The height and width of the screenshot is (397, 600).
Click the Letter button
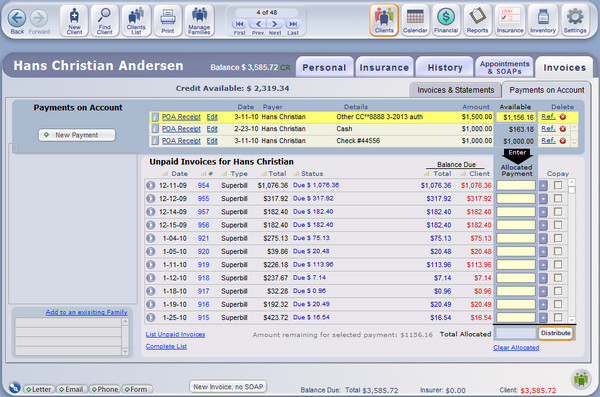[39, 389]
